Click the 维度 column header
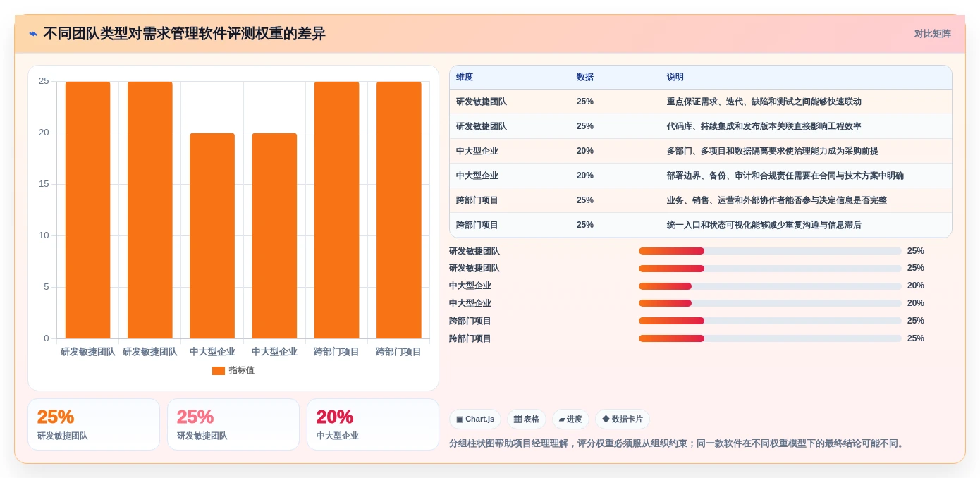 pyautogui.click(x=465, y=78)
